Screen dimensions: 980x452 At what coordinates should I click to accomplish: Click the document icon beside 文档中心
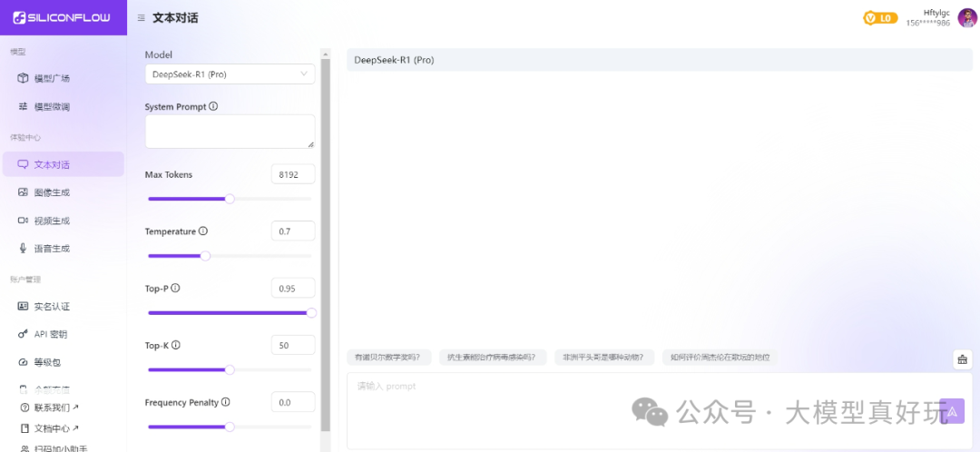click(25, 428)
